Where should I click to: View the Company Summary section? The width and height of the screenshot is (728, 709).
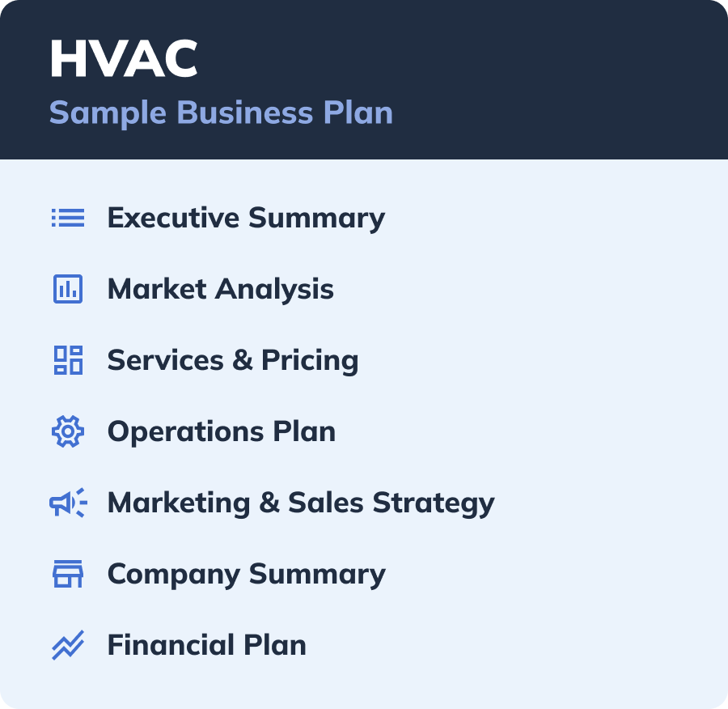pos(246,574)
